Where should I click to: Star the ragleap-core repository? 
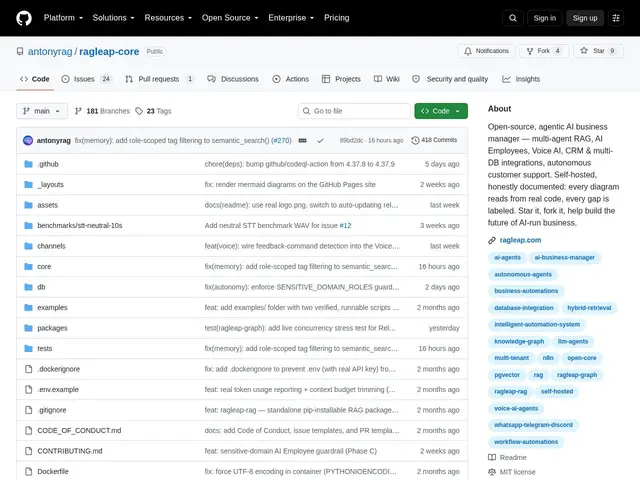pyautogui.click(x=598, y=51)
